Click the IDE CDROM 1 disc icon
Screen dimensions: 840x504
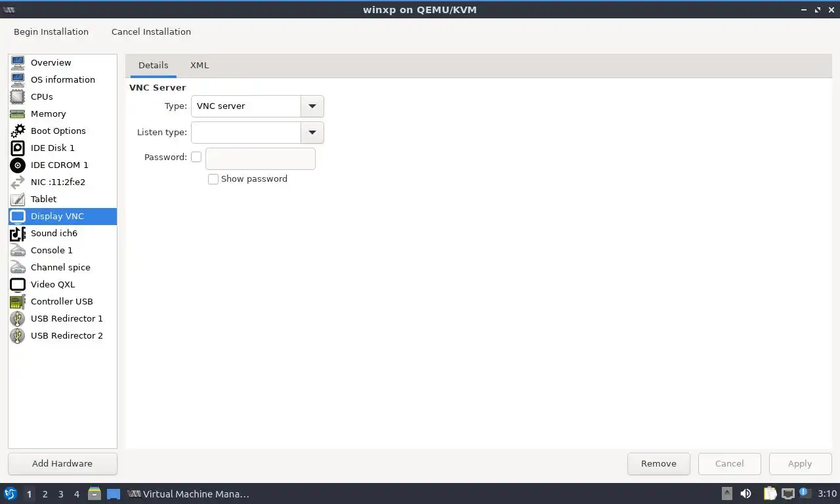click(x=18, y=165)
